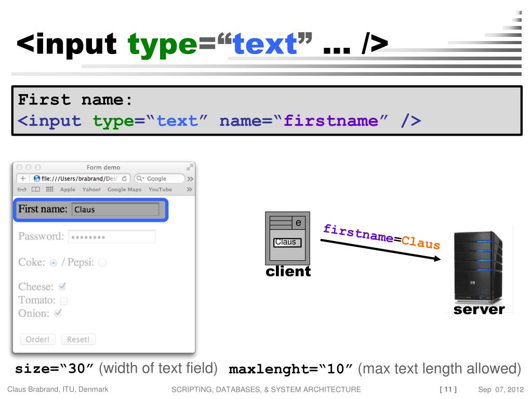Expand bookmarks bar overflow chevron after YouTube

click(x=189, y=189)
